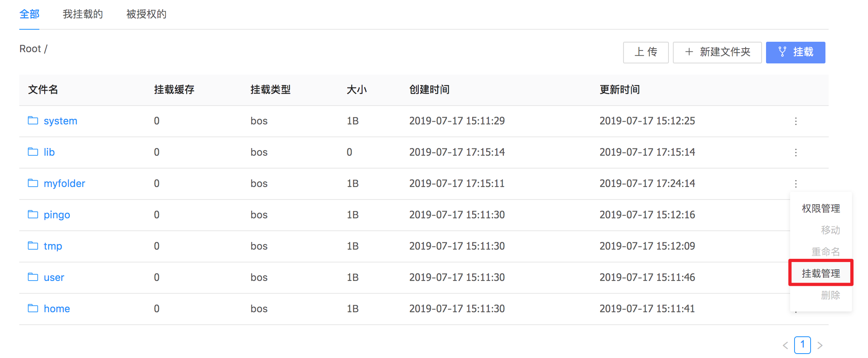This screenshot has height=358, width=868.
Task: Click the folder icon next to home
Action: click(33, 308)
